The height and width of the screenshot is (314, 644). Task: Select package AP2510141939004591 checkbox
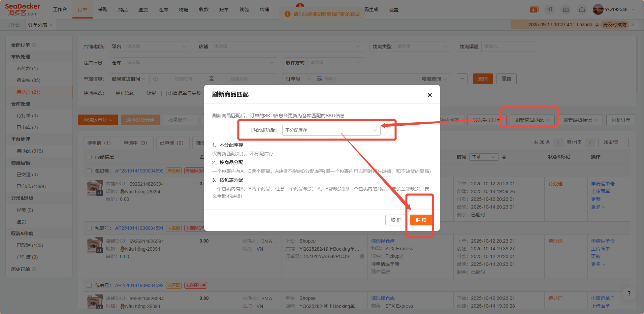click(89, 228)
